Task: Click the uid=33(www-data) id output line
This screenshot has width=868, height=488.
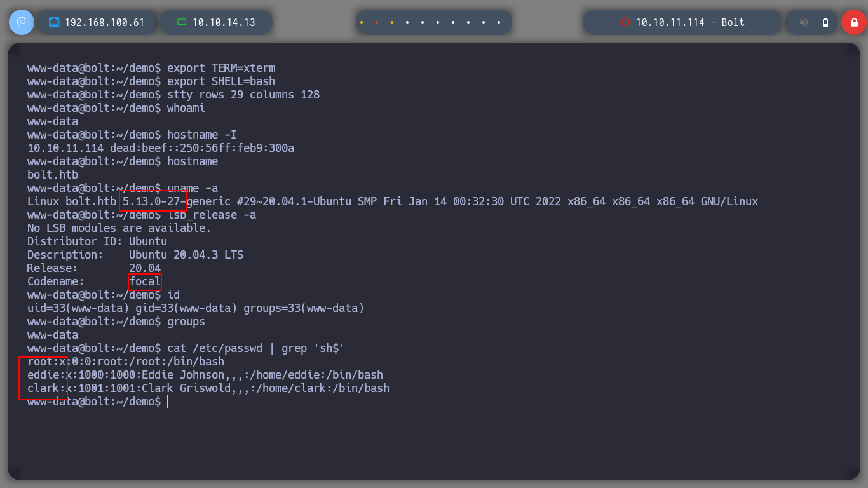Action: click(196, 308)
